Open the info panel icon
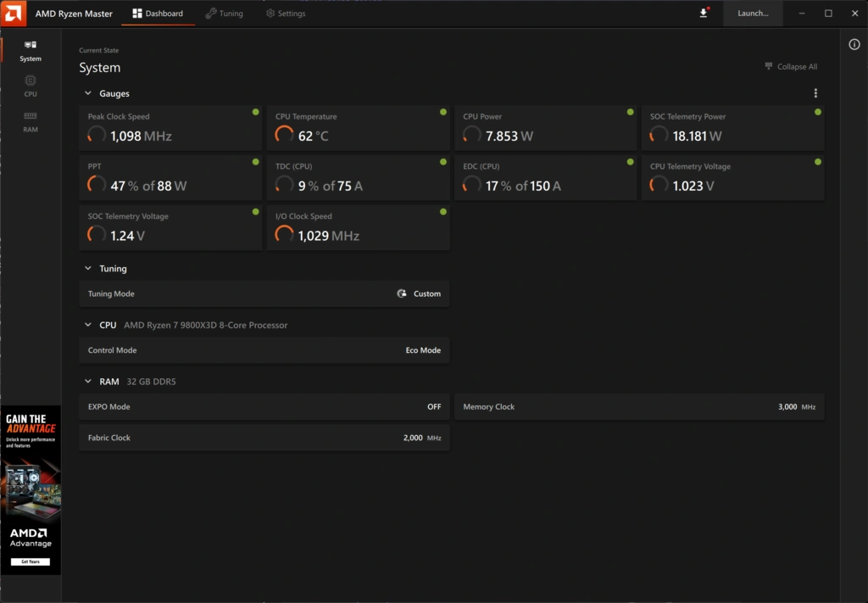This screenshot has width=868, height=603. coord(854,44)
